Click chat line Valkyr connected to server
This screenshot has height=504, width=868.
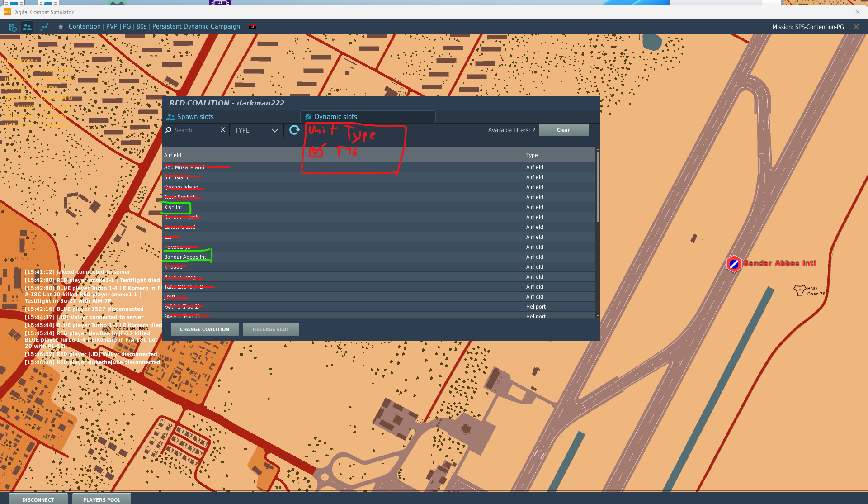(x=84, y=317)
